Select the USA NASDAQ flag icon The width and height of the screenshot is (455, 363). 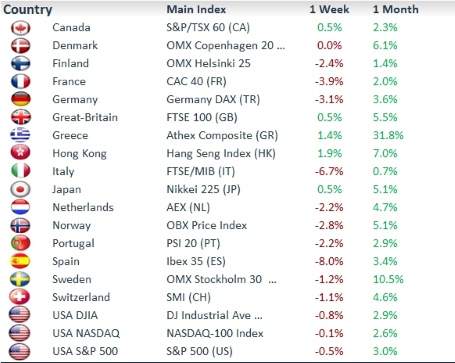(20, 333)
